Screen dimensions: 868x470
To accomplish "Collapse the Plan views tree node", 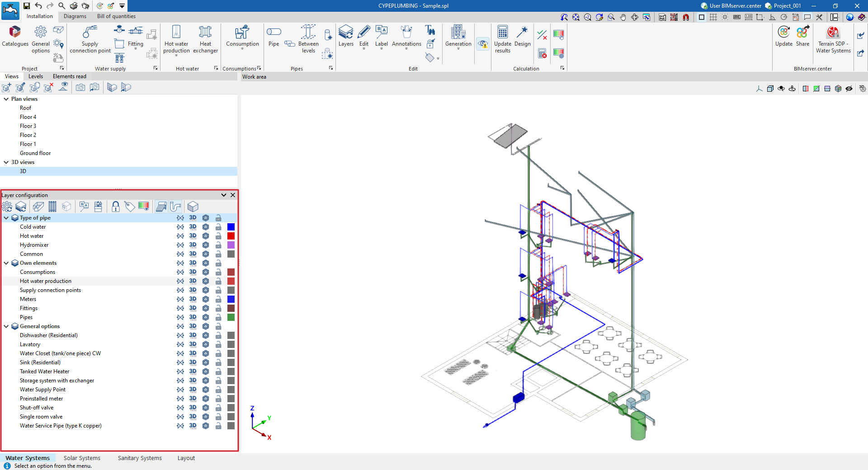I will 6,99.
